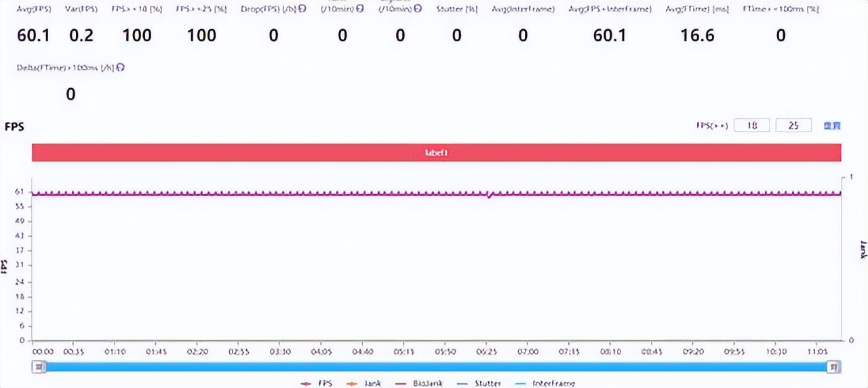The image size is (868, 388).
Task: Click first FPS threshold input showing 18
Action: (752, 125)
